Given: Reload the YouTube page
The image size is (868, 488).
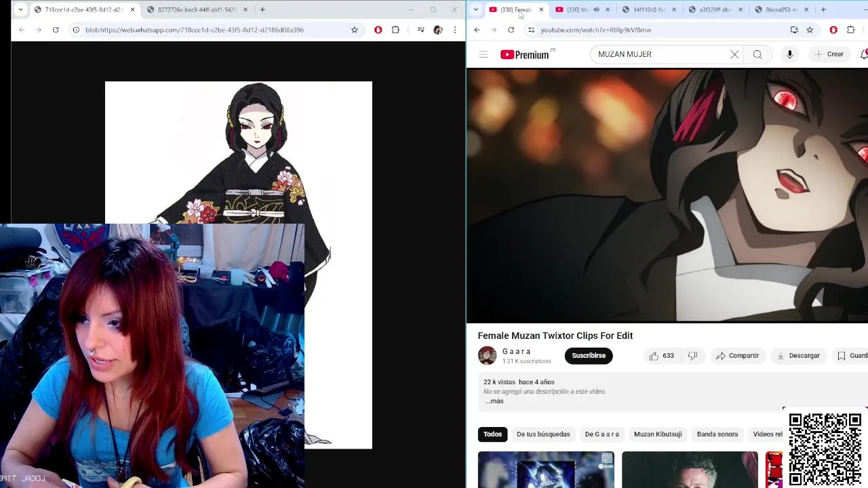Looking at the screenshot, I should (x=511, y=30).
